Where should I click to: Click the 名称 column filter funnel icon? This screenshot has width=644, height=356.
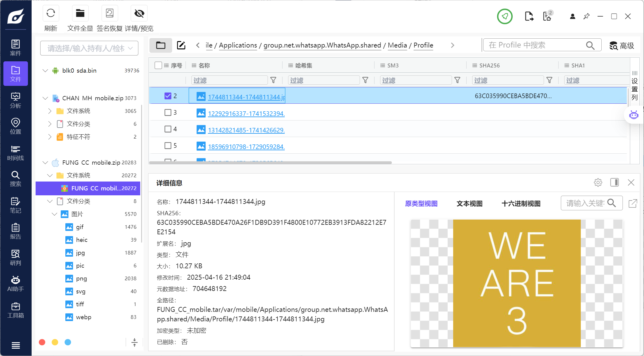tap(273, 80)
